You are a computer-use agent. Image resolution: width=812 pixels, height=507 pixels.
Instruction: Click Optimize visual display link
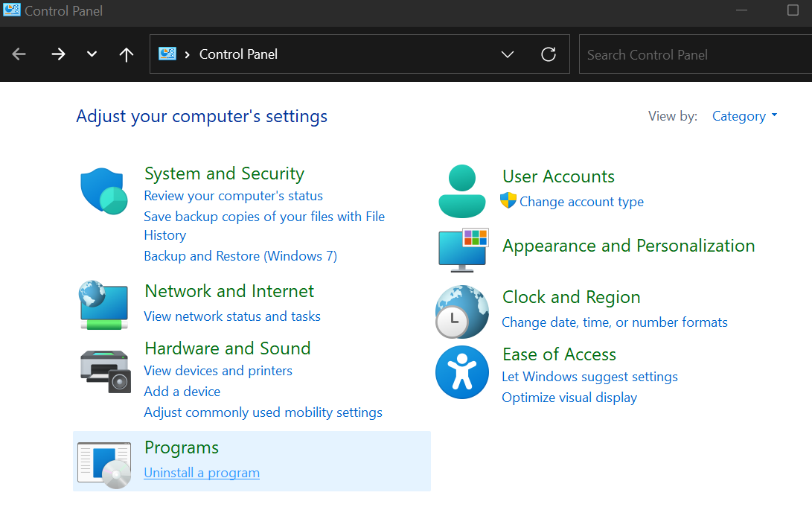(x=569, y=398)
